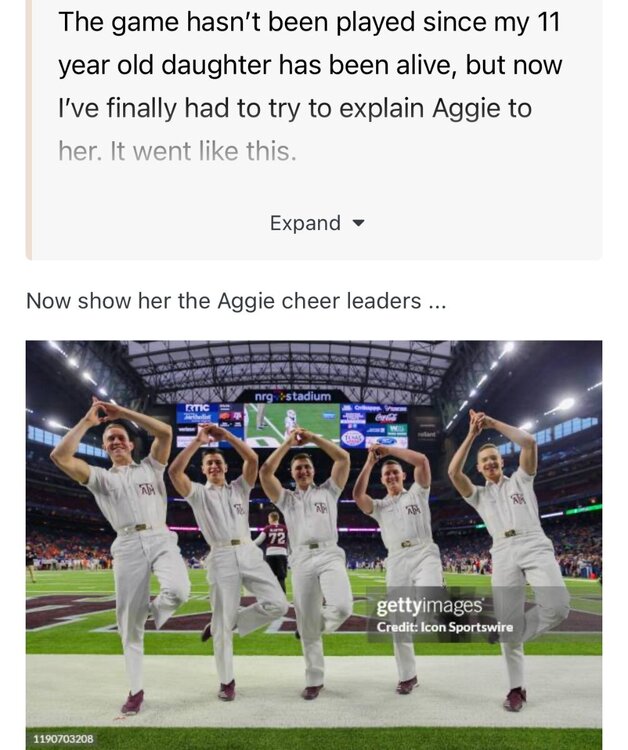Click the gettyimages watermark logo
Viewport: 628px width, 750px height.
(x=430, y=606)
